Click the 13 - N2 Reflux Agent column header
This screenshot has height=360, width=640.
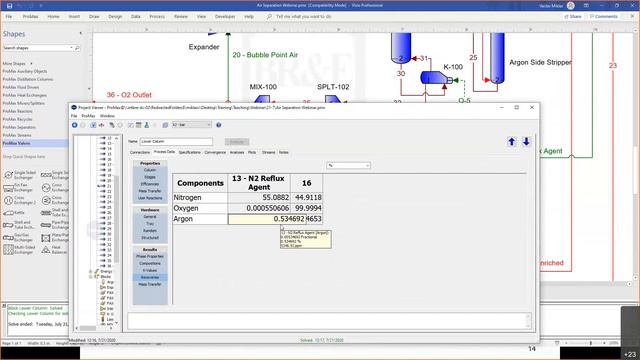pyautogui.click(x=259, y=183)
